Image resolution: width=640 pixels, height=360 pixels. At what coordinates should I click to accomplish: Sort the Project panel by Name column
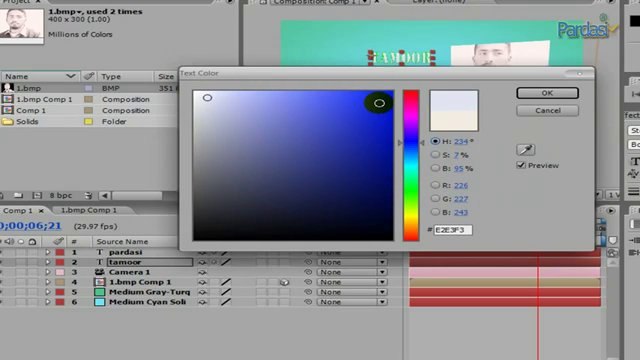click(x=40, y=76)
